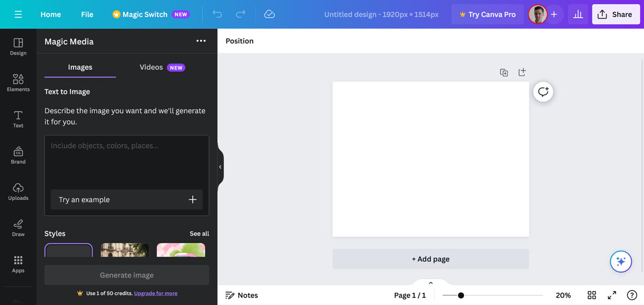Click the Page 1 / 1 indicator
The image size is (644, 305).
[x=409, y=295]
